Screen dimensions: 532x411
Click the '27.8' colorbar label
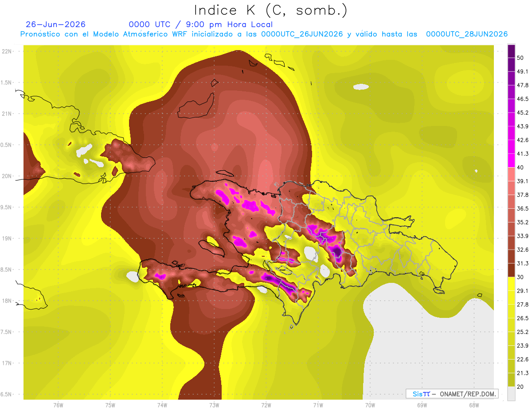click(x=523, y=305)
